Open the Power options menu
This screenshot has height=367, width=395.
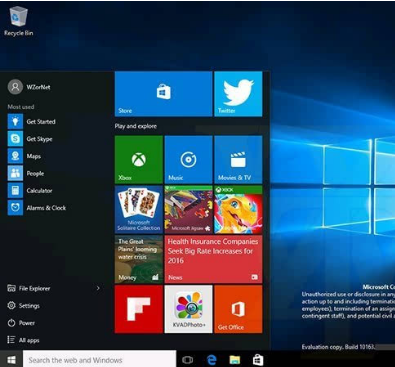tap(21, 323)
